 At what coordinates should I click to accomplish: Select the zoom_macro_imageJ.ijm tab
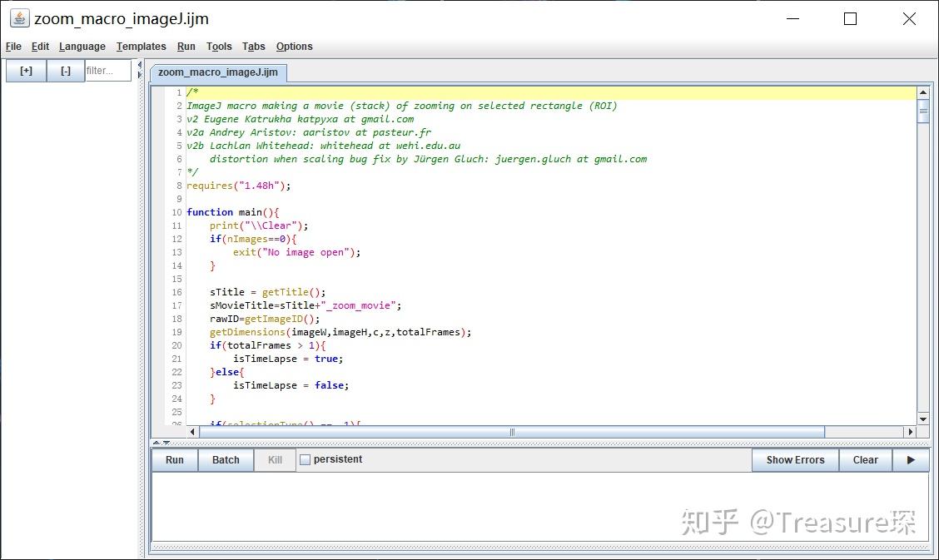pyautogui.click(x=218, y=72)
